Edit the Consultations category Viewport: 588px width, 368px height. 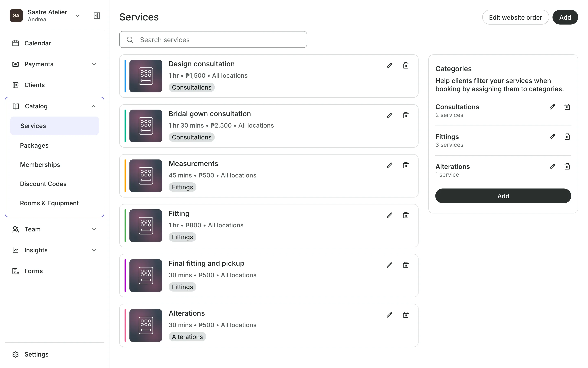point(552,107)
